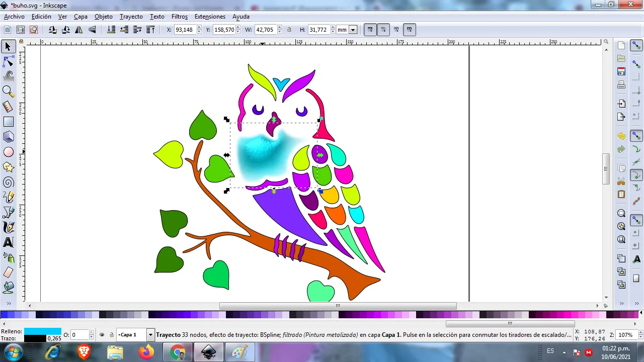Select the Spray tool
644x362 pixels.
click(x=8, y=257)
